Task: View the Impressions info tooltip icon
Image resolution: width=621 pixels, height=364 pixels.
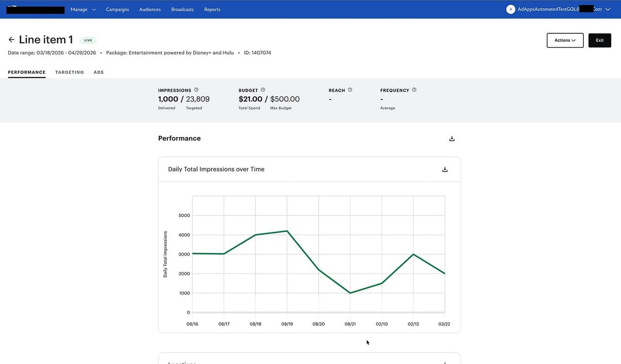Action: [x=196, y=90]
